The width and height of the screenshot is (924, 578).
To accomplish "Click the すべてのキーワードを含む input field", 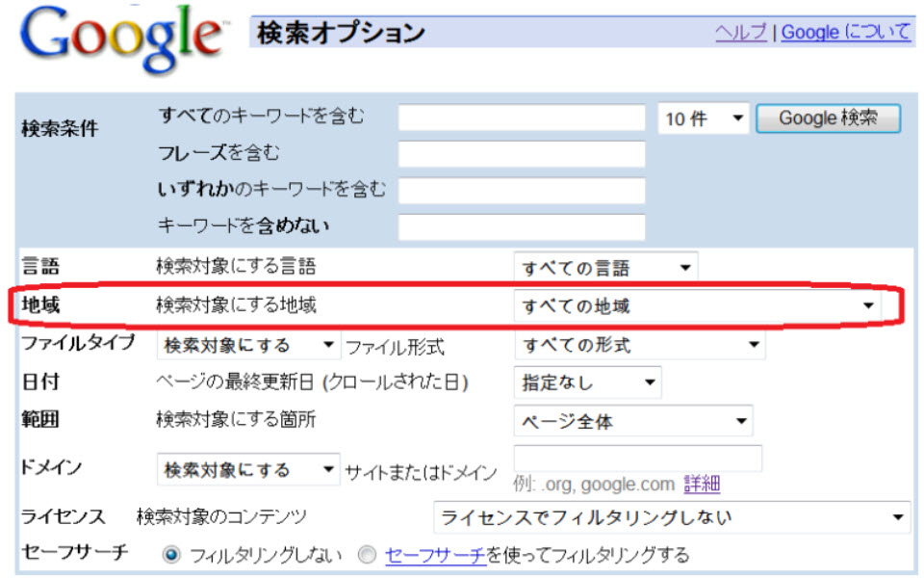I will tap(521, 118).
